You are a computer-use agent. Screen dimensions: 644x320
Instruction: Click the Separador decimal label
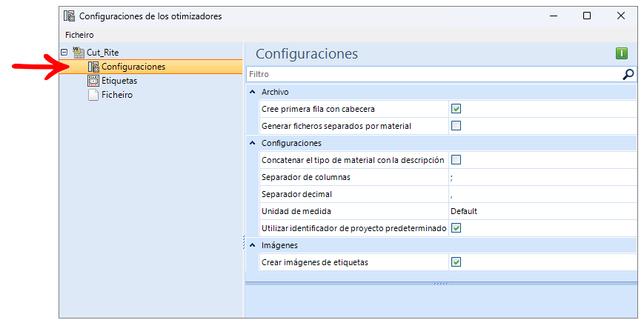click(296, 194)
